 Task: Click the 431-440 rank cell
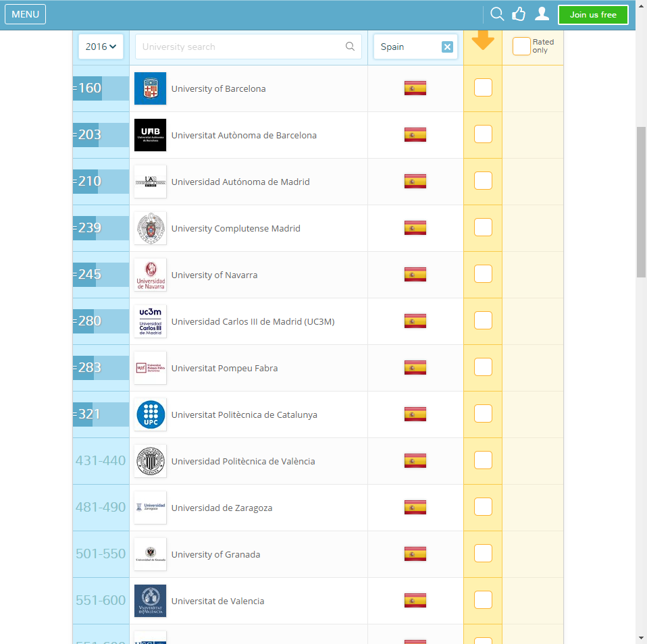point(101,461)
